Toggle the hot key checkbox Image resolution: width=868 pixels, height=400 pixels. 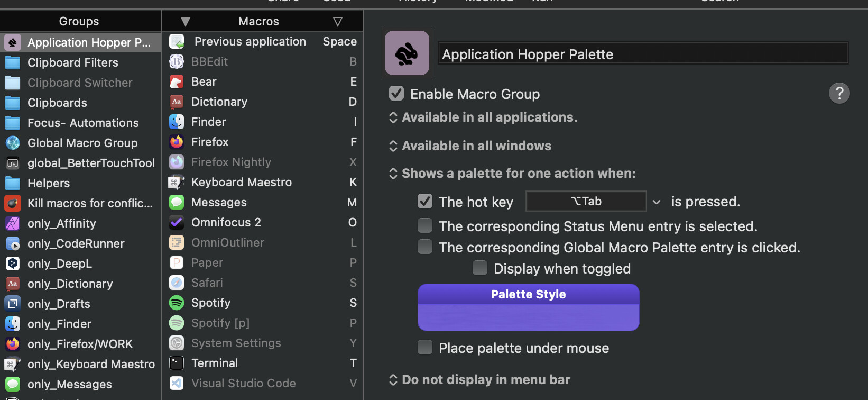coord(425,202)
